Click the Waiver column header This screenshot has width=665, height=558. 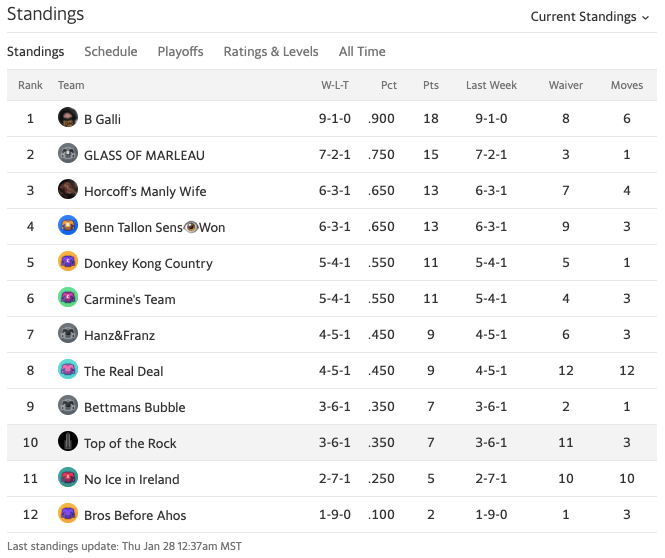coord(566,85)
